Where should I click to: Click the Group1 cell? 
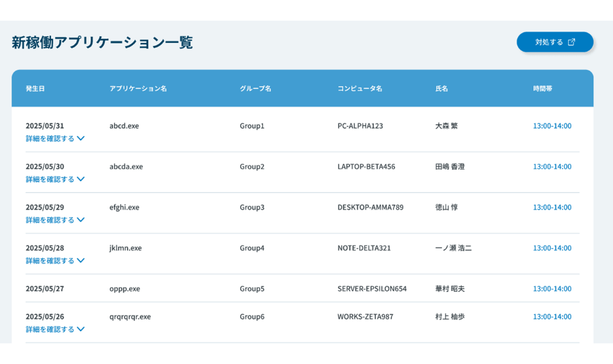tap(252, 126)
